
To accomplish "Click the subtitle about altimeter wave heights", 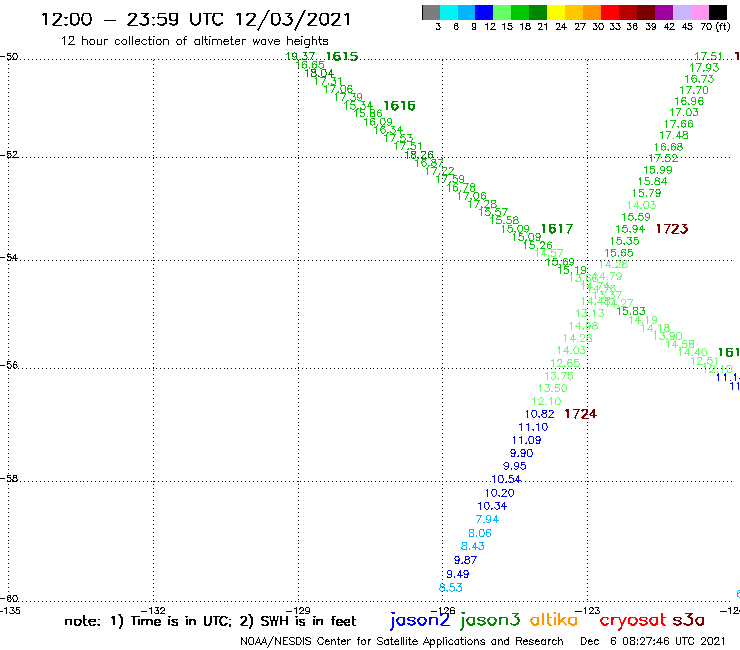I will [194, 41].
